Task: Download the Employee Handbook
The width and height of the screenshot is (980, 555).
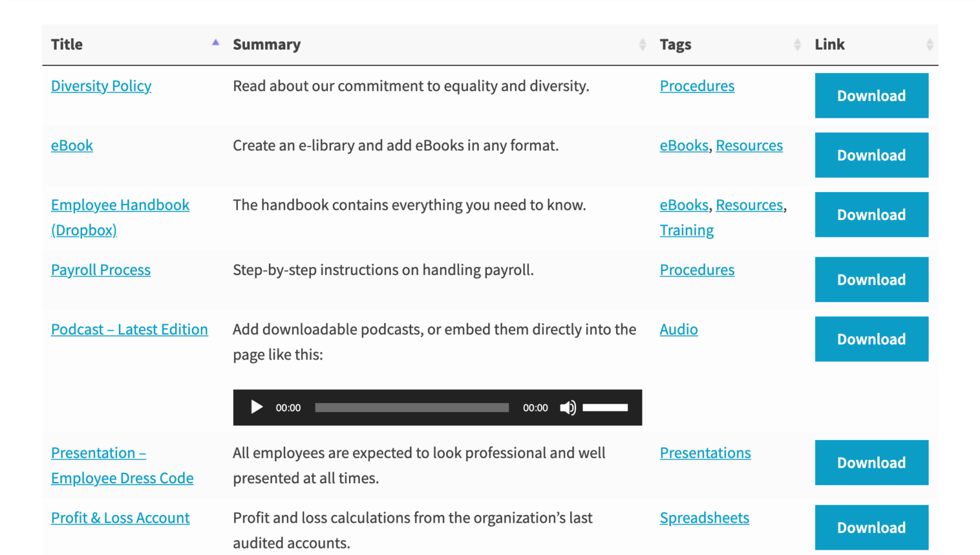Action: click(x=871, y=214)
